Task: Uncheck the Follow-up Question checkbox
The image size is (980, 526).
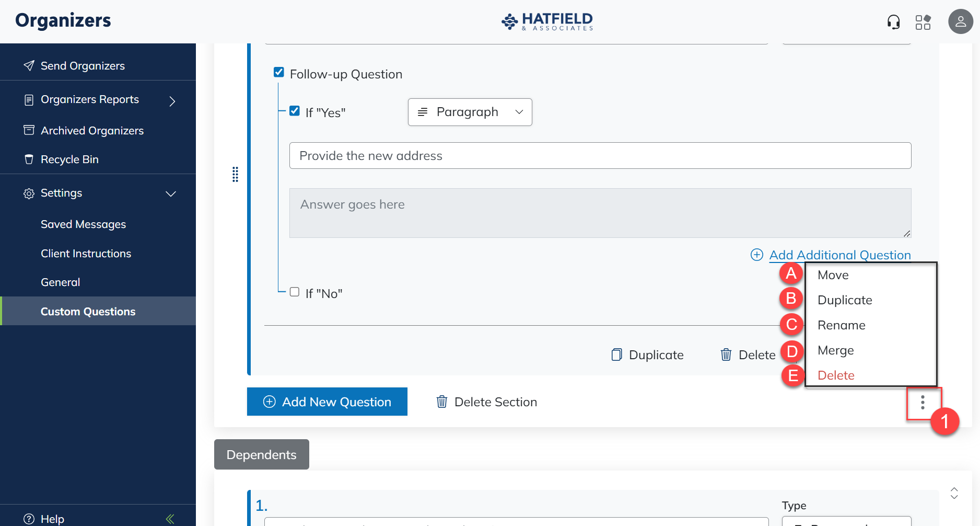Action: (x=279, y=72)
